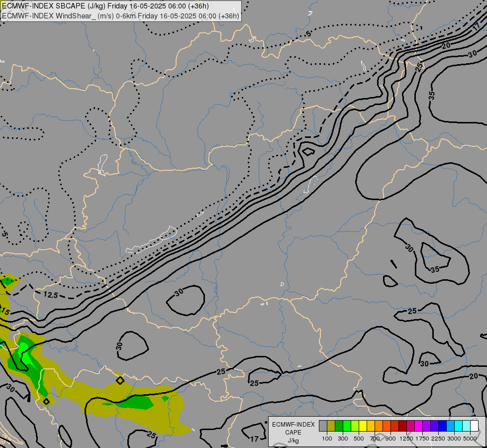Click the 1250 legend value label
Image resolution: width=487 pixels, height=448 pixels.
click(x=406, y=439)
